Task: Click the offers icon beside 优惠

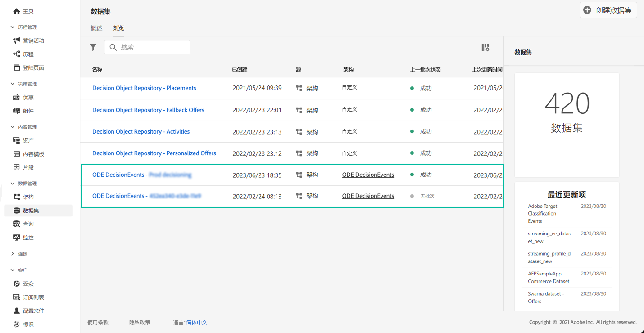Action: click(x=17, y=98)
